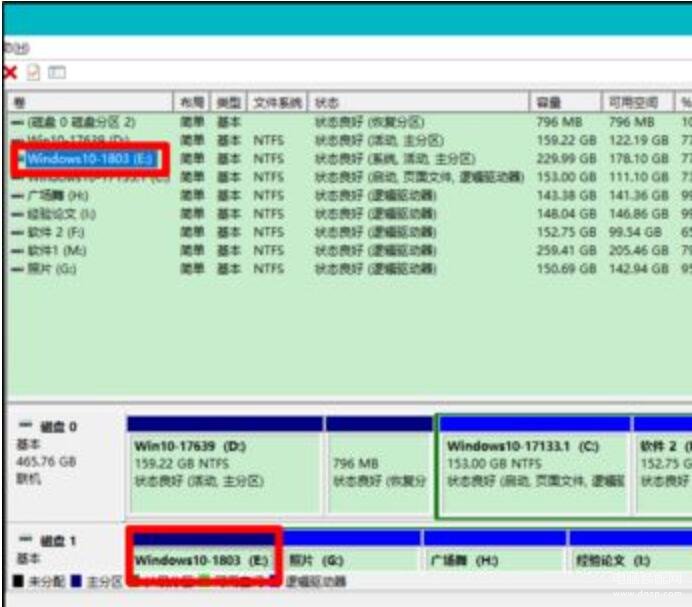The height and width of the screenshot is (607, 692).
Task: Click the 205.46 GB free space cell
Action: [x=639, y=251]
